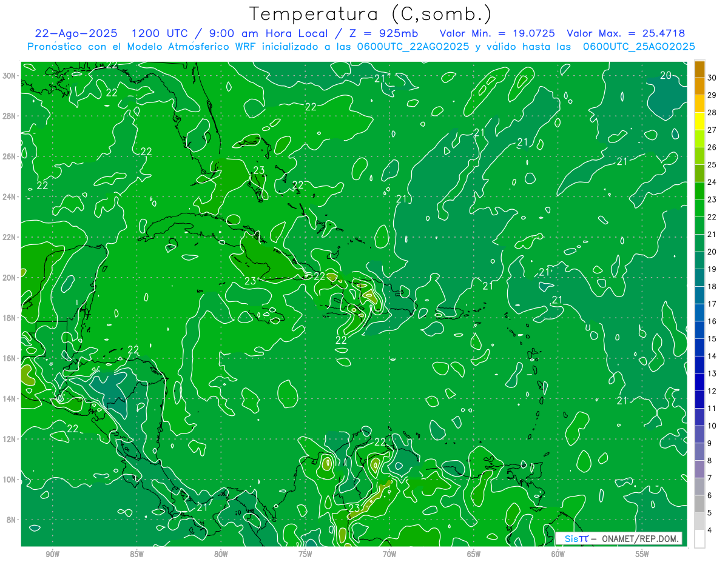728x562 pixels.
Task: Click the "8N" latitude axis label
Action: click(12, 520)
